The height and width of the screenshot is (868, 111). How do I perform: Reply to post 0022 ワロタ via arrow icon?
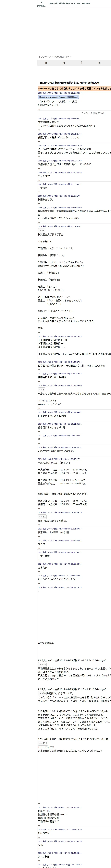pyautogui.click(x=39, y=549)
